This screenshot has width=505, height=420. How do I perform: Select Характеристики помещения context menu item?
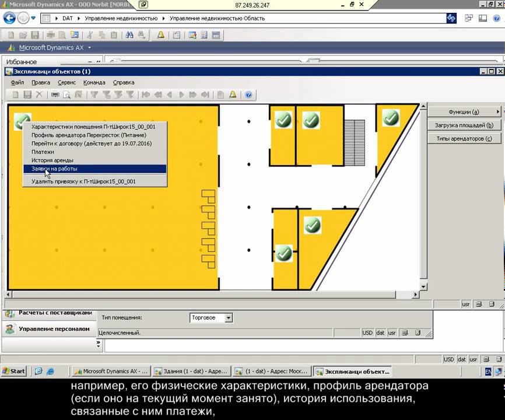[95, 127]
